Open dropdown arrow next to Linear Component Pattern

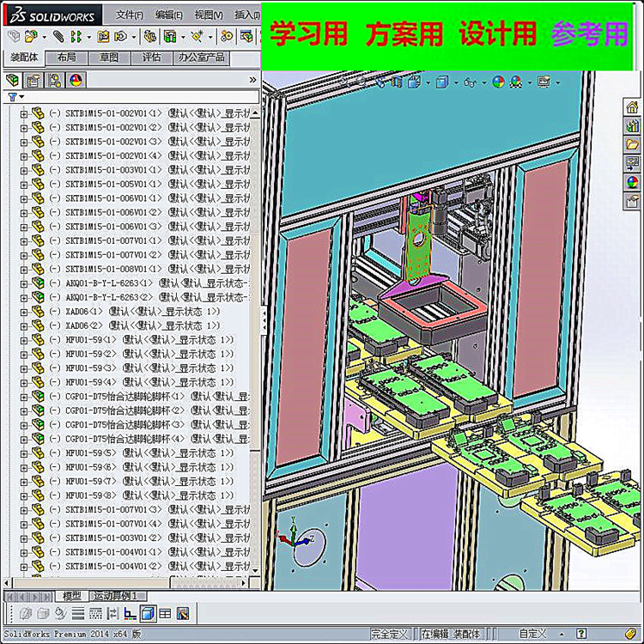coord(88,38)
